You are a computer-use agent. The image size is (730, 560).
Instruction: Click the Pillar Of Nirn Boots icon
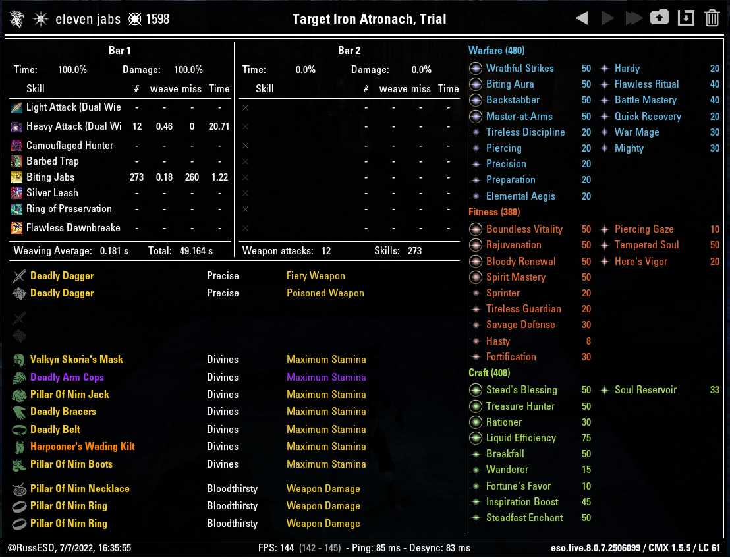[19, 464]
